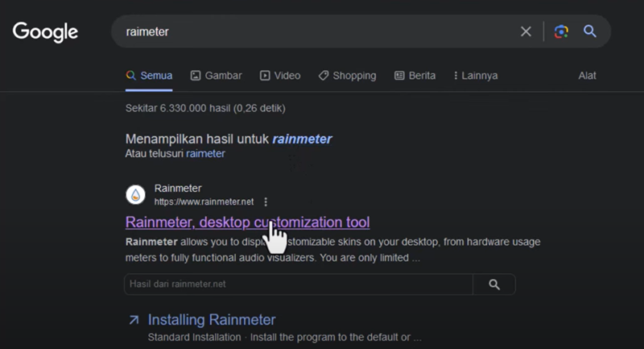
Task: Click the blue search magnifier button
Action: coord(590,31)
